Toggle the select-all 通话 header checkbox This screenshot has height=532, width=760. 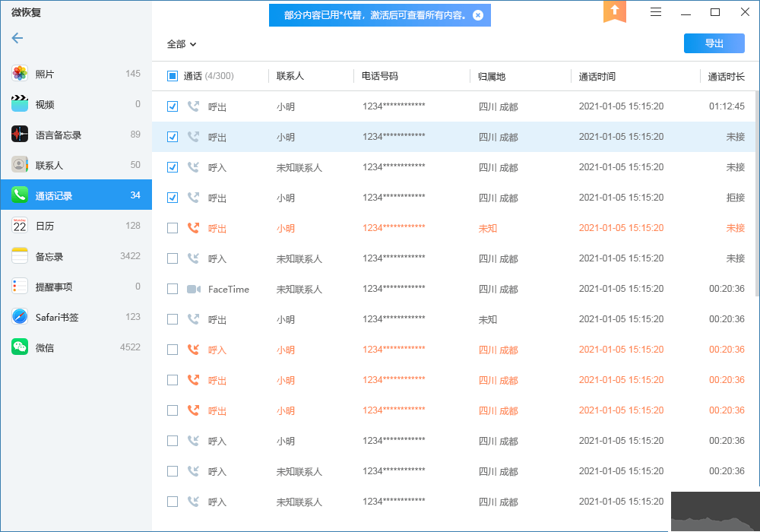click(173, 76)
